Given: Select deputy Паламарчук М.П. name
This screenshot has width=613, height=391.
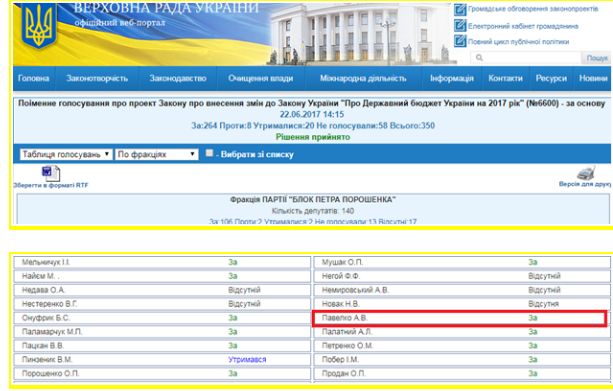Looking at the screenshot, I should click(x=52, y=332).
